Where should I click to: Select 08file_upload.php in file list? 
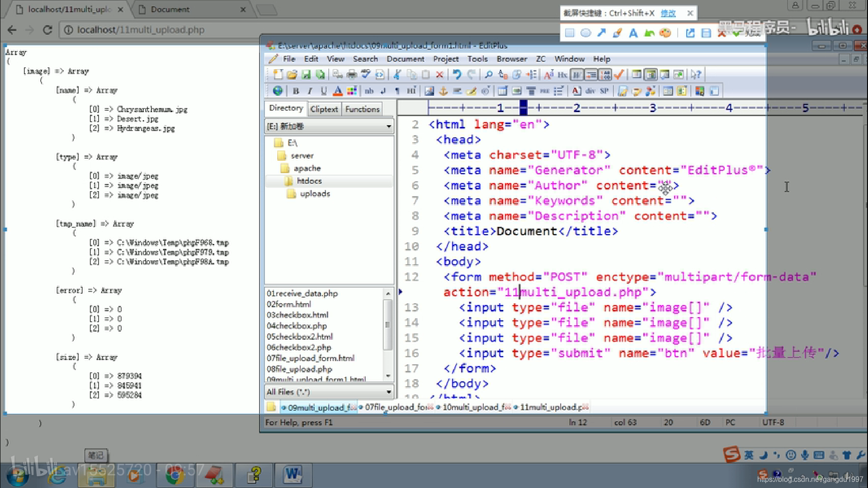(x=299, y=370)
